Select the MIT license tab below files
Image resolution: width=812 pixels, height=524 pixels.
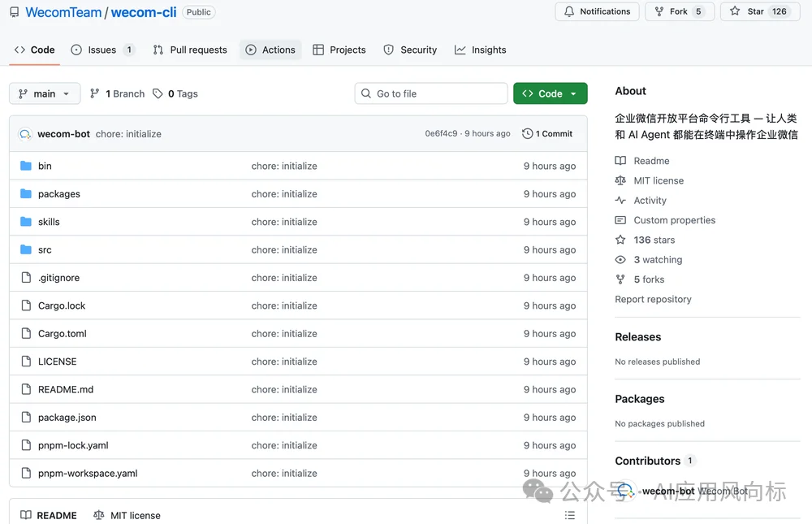127,515
